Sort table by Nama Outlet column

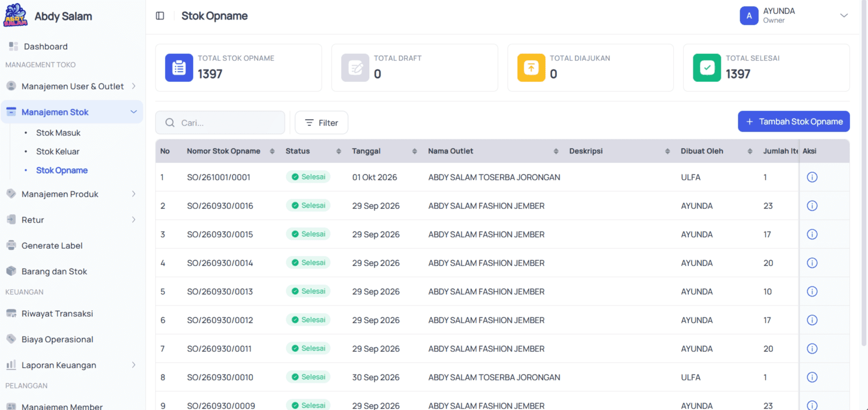(x=556, y=151)
